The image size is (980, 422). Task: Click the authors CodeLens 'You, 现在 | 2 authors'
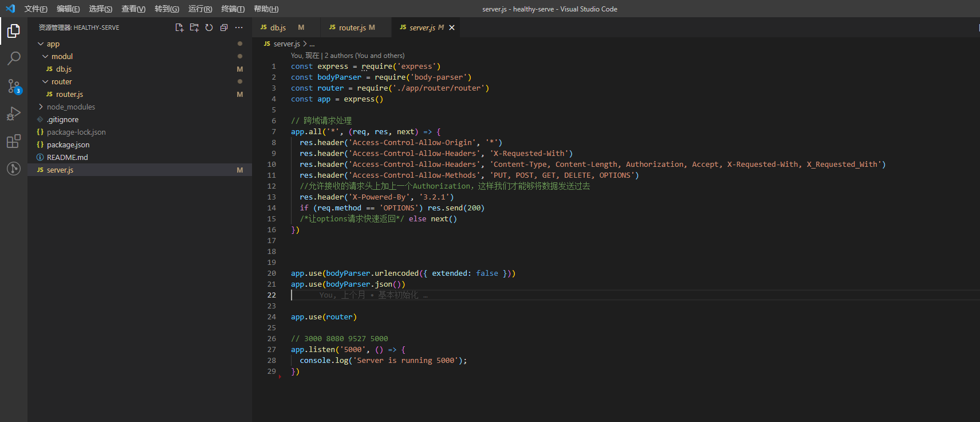coord(348,56)
